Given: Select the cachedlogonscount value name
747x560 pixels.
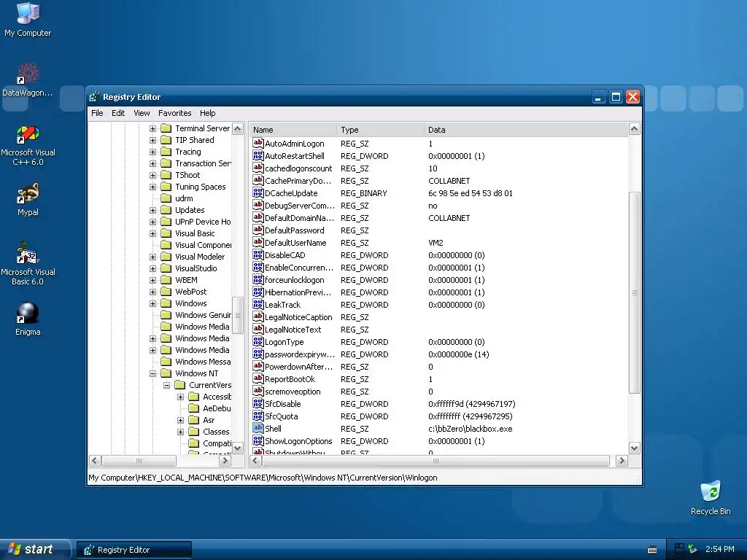Looking at the screenshot, I should click(x=298, y=168).
